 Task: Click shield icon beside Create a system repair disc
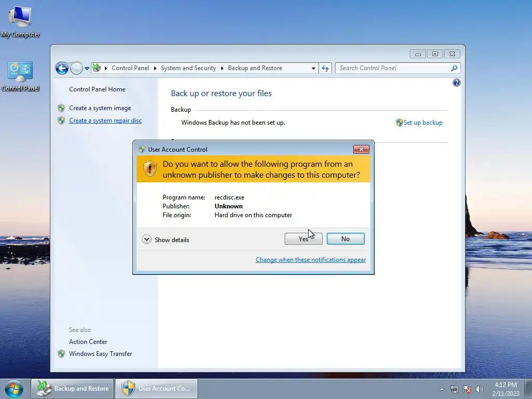coord(61,121)
